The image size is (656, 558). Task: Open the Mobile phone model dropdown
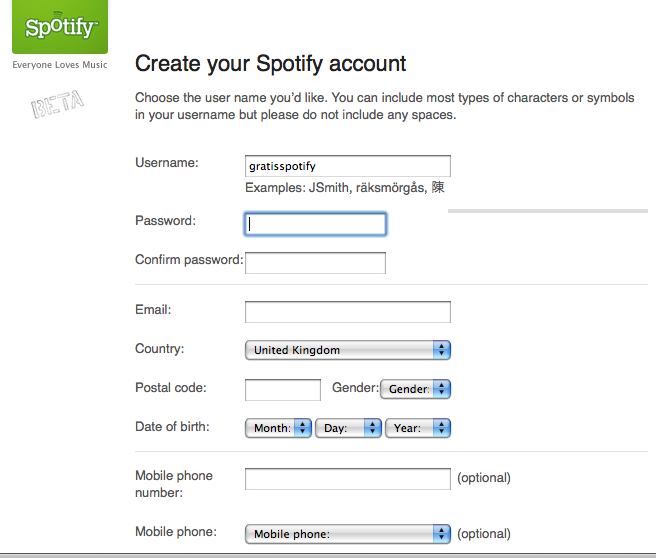348,534
